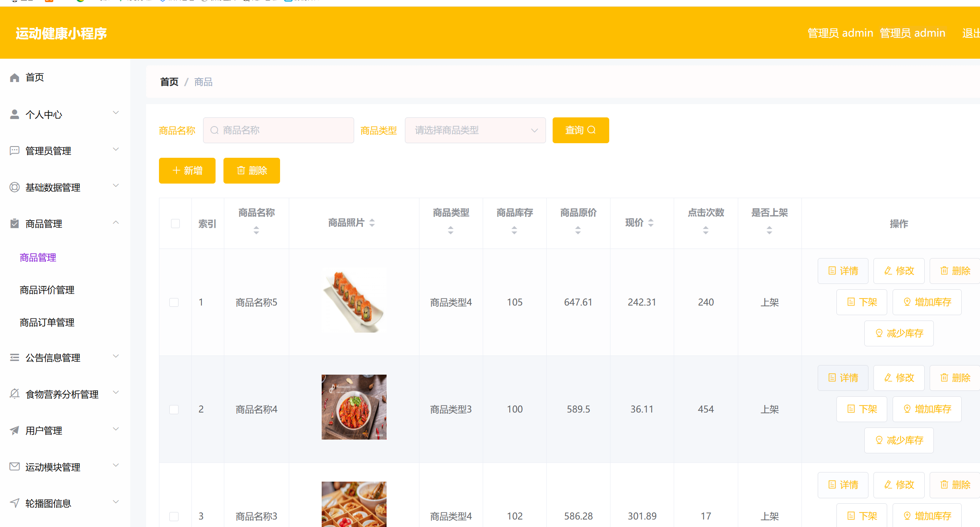Screen dimensions: 980x527
Task: Open the 商品类型 selection dropdown
Action: point(475,130)
